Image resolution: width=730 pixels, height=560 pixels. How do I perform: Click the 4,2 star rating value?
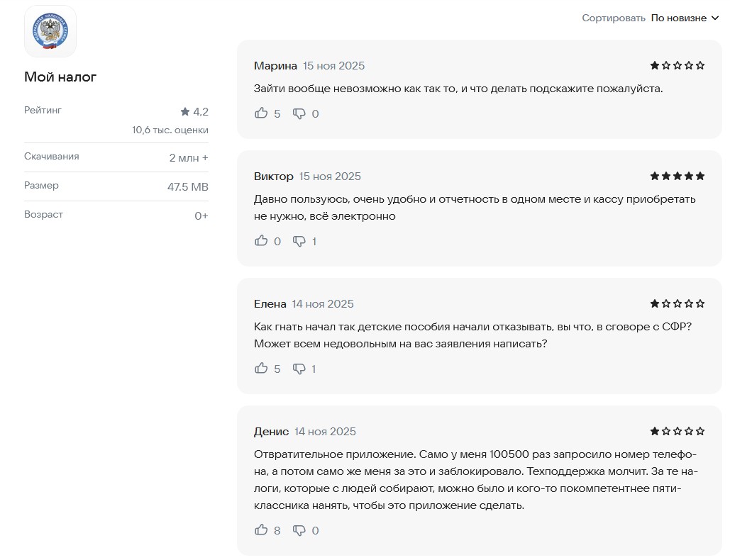pyautogui.click(x=194, y=112)
